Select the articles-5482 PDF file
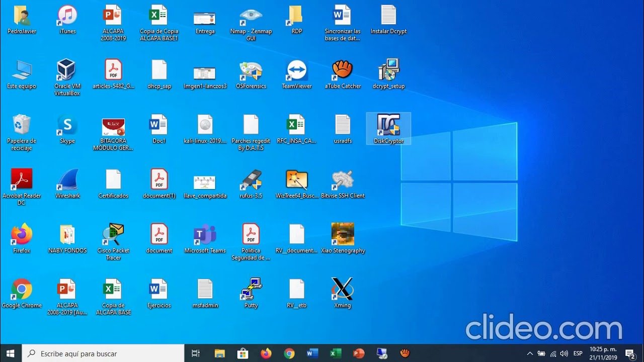Viewport: 644px width, 362px height. tap(113, 74)
